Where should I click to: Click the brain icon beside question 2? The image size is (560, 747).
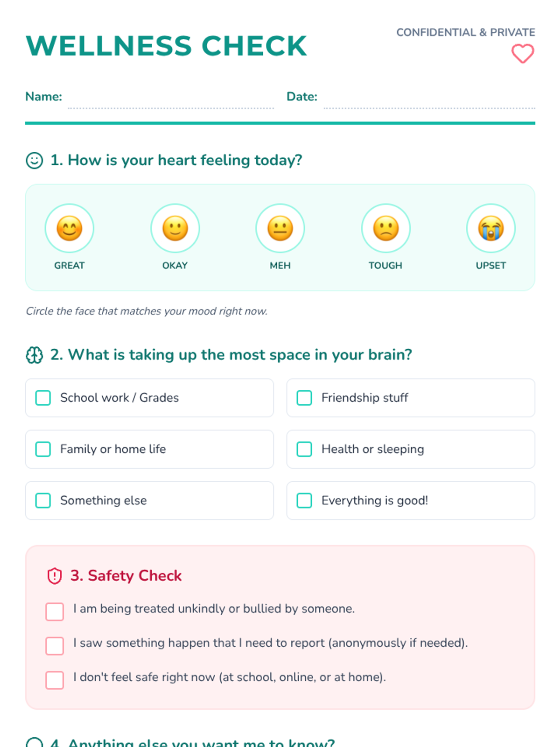click(35, 355)
